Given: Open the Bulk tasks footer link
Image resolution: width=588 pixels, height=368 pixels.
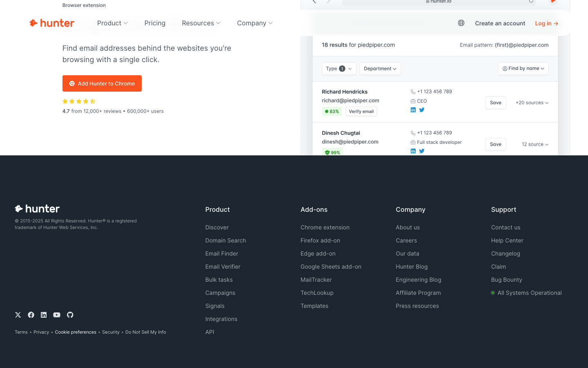Looking at the screenshot, I should point(219,280).
